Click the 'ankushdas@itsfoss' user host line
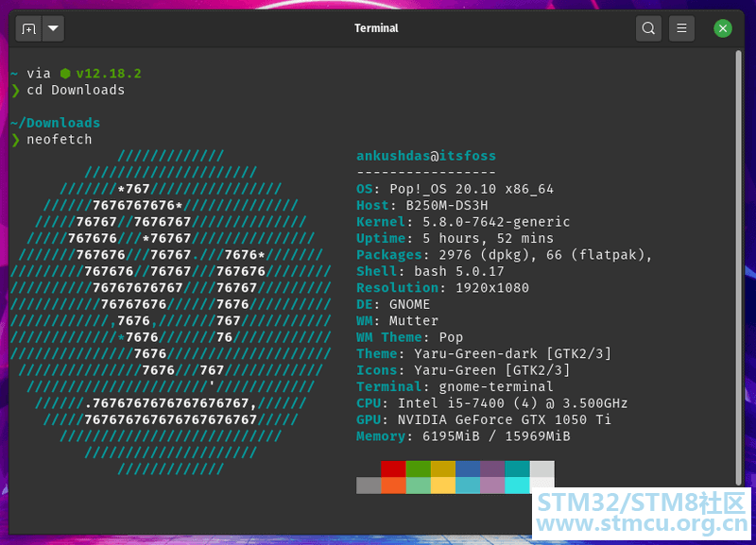The width and height of the screenshot is (756, 545). click(x=426, y=156)
